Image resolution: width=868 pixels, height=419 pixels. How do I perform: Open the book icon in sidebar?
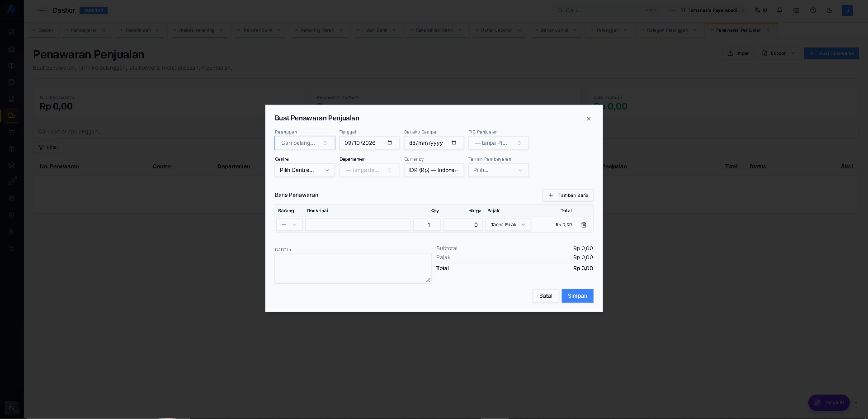[x=12, y=66]
